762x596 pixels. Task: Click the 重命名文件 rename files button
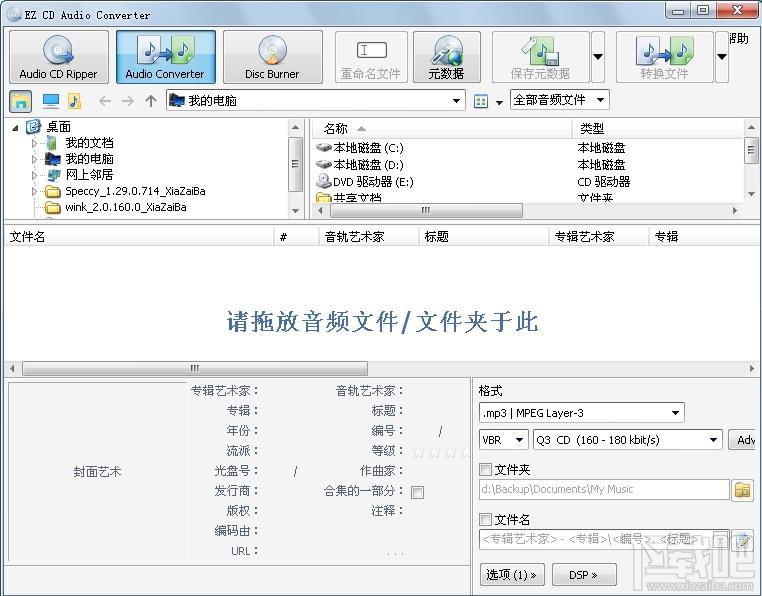[371, 57]
